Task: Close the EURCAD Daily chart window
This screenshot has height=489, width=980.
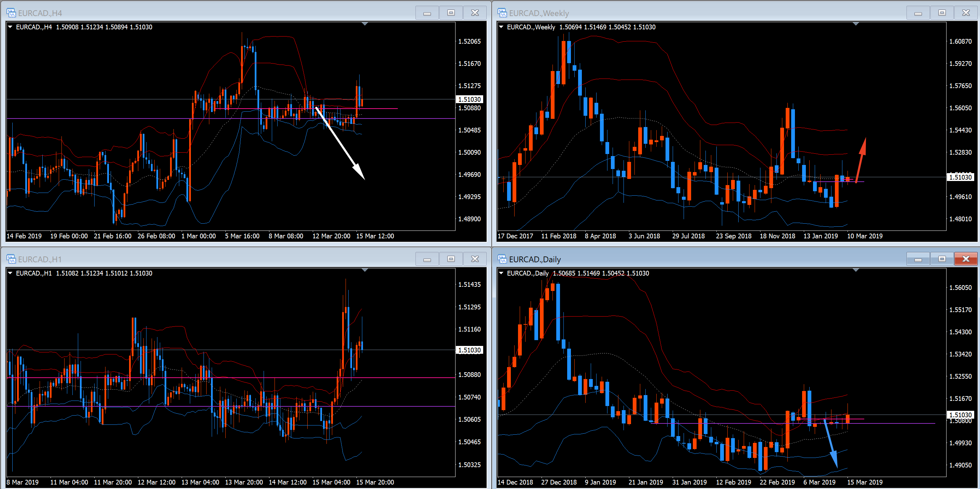Action: coord(966,259)
